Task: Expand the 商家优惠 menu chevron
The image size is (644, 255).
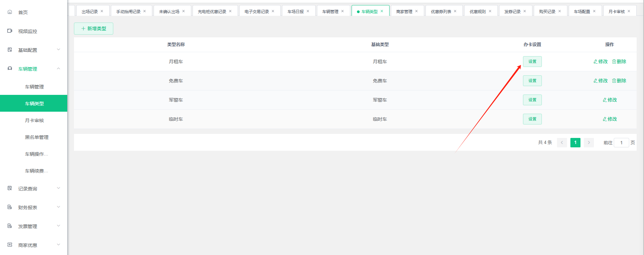Action: (x=58, y=245)
